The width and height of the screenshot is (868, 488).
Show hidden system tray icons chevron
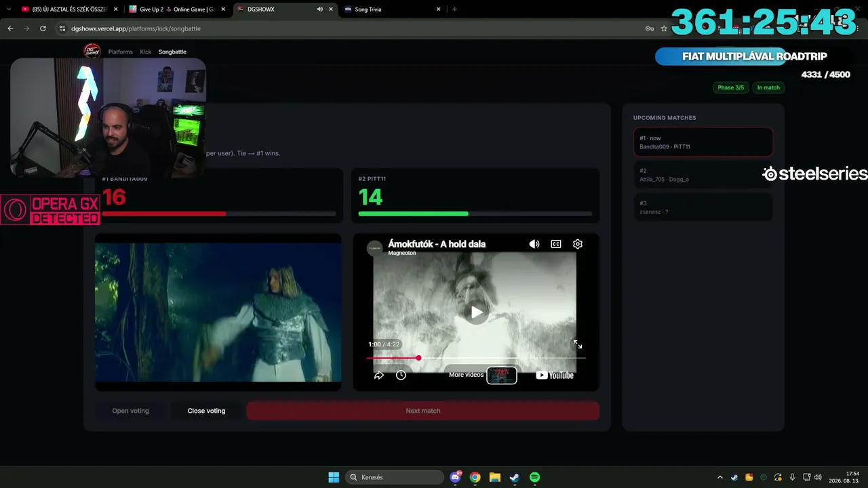[x=720, y=477]
